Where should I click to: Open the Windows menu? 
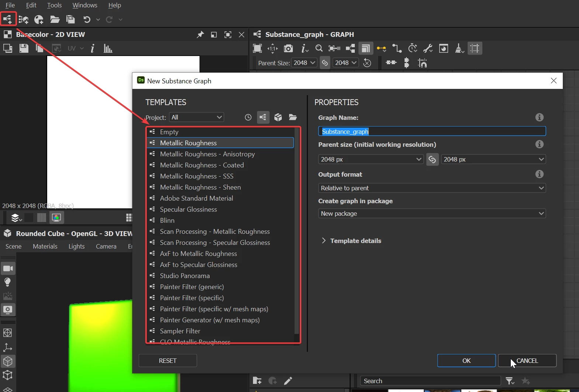[85, 5]
